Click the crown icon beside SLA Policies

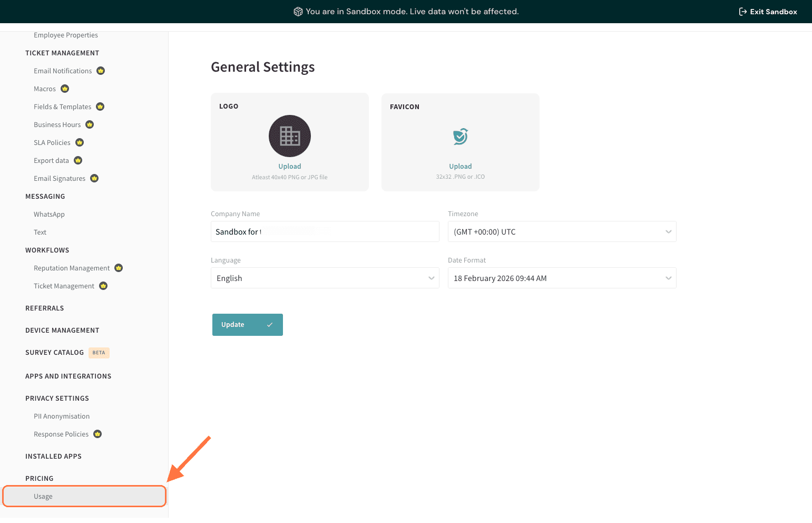80,142
